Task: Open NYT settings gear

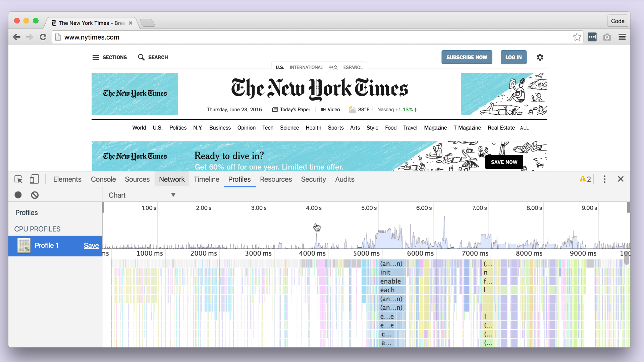Action: click(540, 57)
